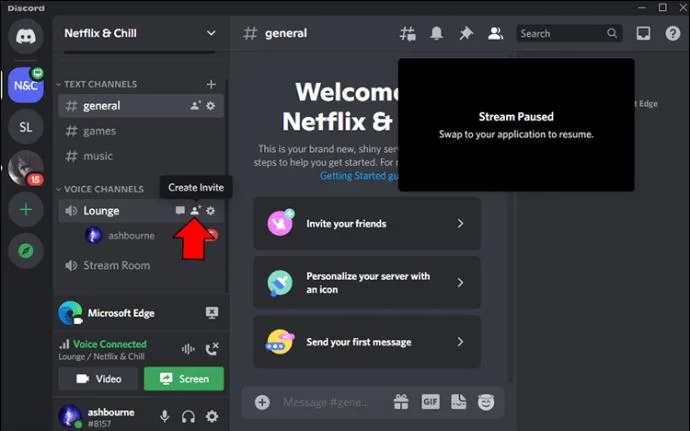
Task: Open ashbourne user profile panel
Action: [99, 416]
